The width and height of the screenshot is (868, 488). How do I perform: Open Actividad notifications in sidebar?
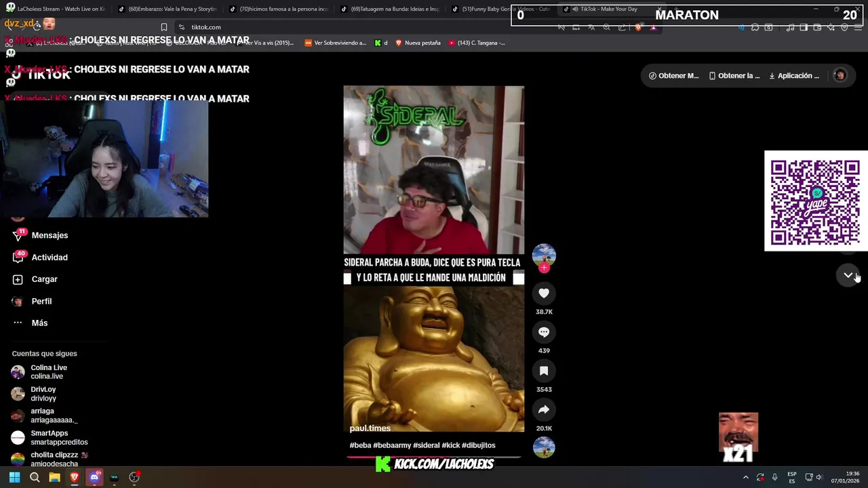tap(41, 258)
